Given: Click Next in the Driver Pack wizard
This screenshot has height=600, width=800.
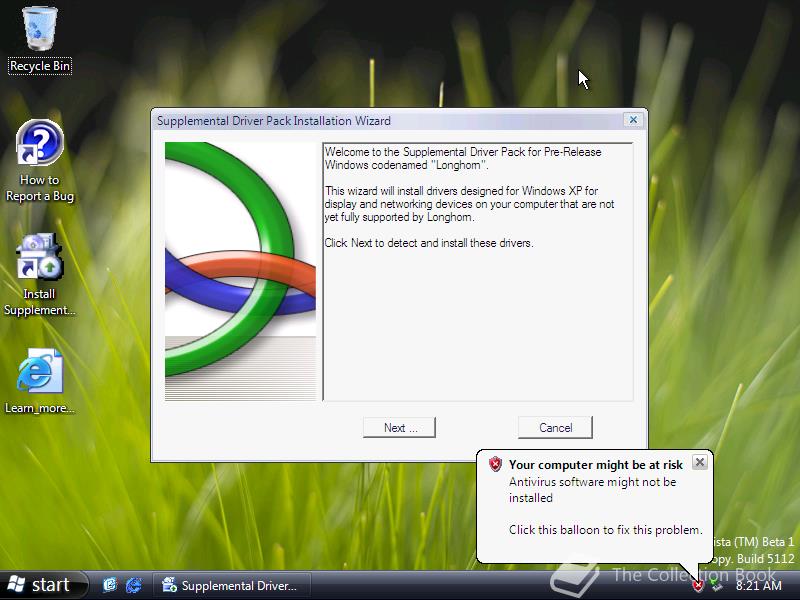Looking at the screenshot, I should (x=399, y=428).
